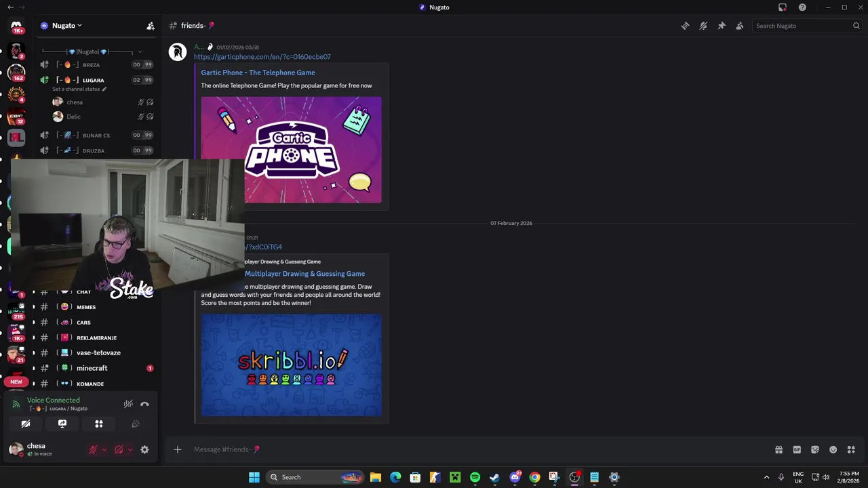
Task: Open Spotify from taskbar
Action: click(475, 477)
